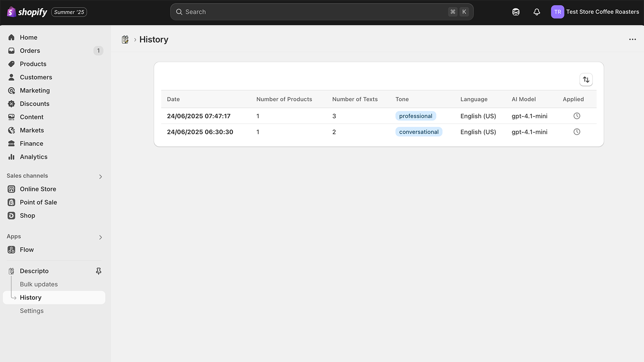The width and height of the screenshot is (644, 362).
Task: Click the Tone column header
Action: 402,99
